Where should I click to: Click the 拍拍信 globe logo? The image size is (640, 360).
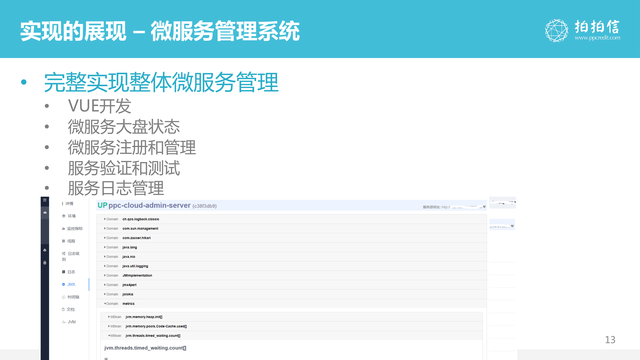[x=556, y=31]
